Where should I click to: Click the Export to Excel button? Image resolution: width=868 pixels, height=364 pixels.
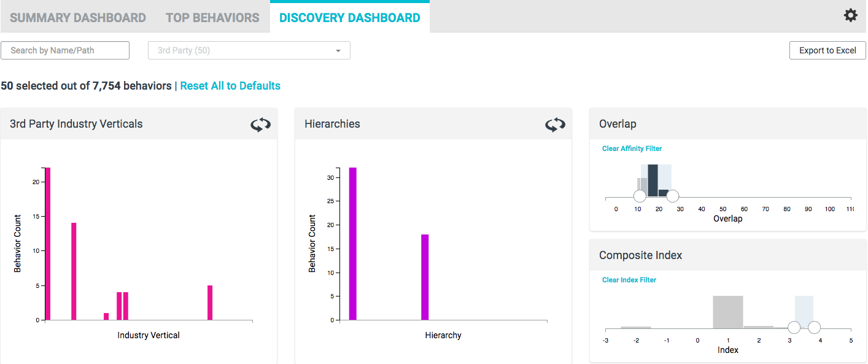coord(827,50)
